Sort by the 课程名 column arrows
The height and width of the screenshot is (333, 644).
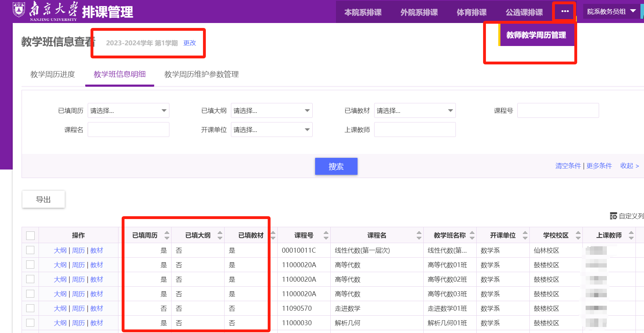pos(419,235)
